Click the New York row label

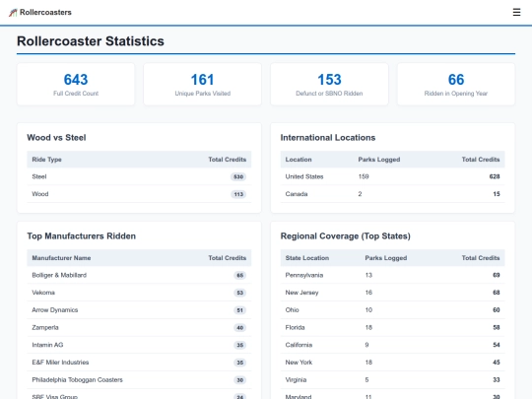[299, 363]
